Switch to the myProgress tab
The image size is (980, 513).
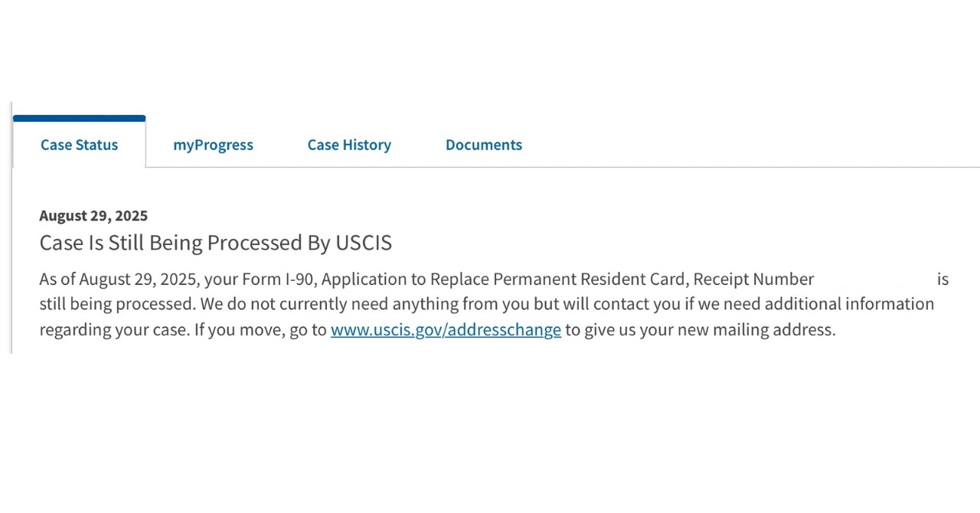[213, 145]
